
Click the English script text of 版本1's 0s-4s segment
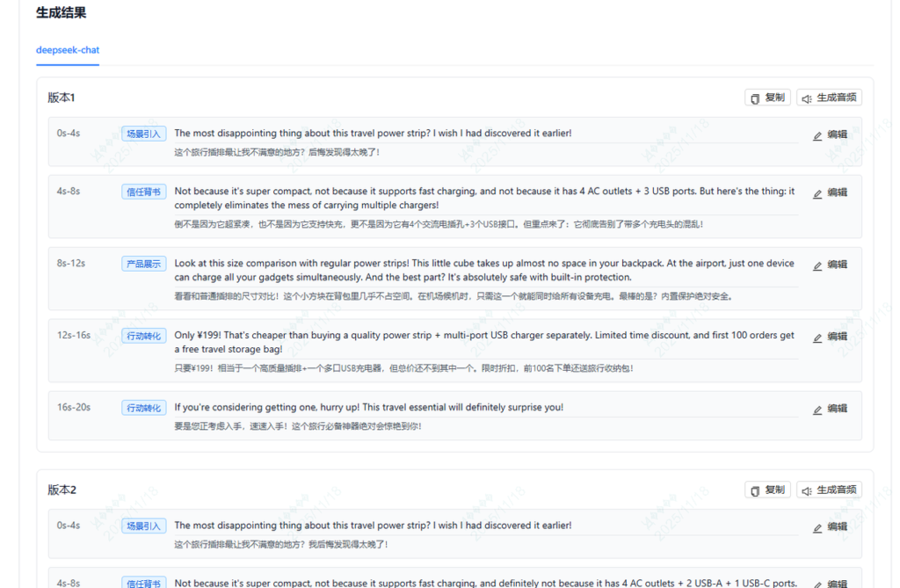point(373,134)
